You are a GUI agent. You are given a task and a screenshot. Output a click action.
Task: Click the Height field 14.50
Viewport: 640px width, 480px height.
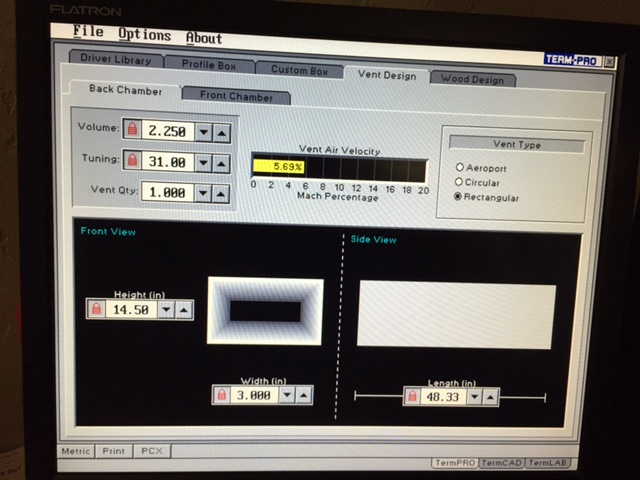(x=131, y=309)
